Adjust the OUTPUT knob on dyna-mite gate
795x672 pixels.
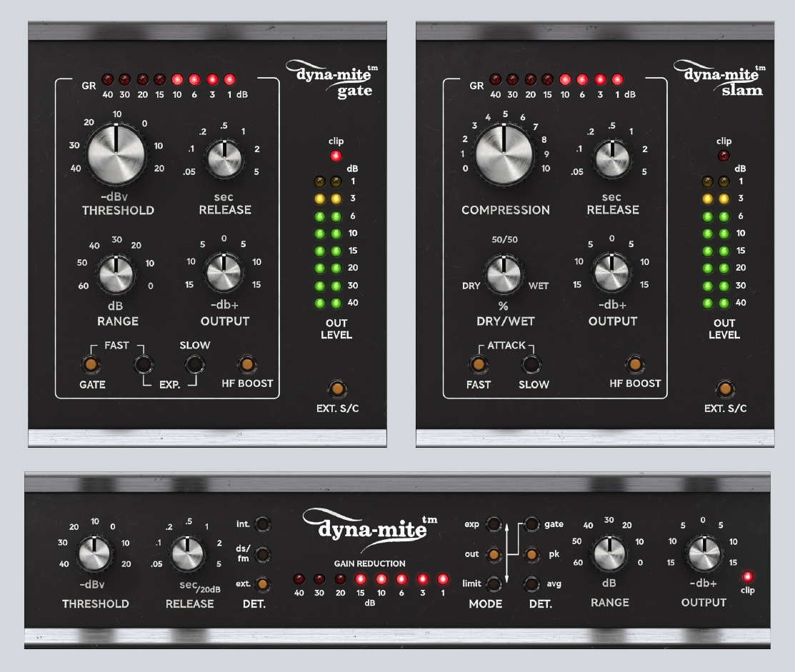(x=224, y=273)
